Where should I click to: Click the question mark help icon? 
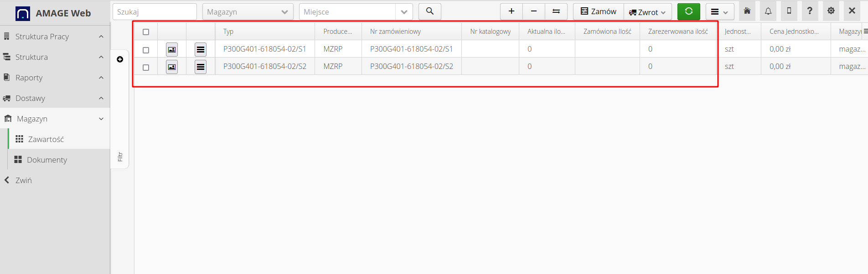pos(810,11)
